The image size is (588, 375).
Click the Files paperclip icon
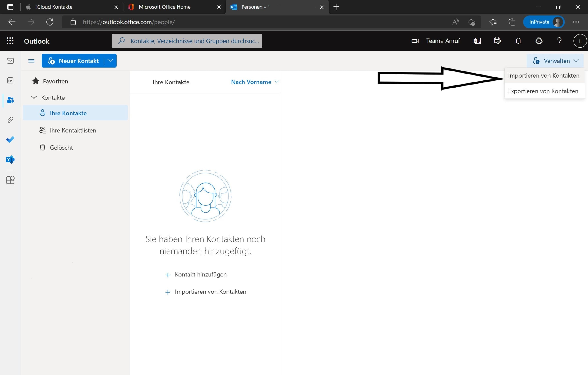click(10, 120)
